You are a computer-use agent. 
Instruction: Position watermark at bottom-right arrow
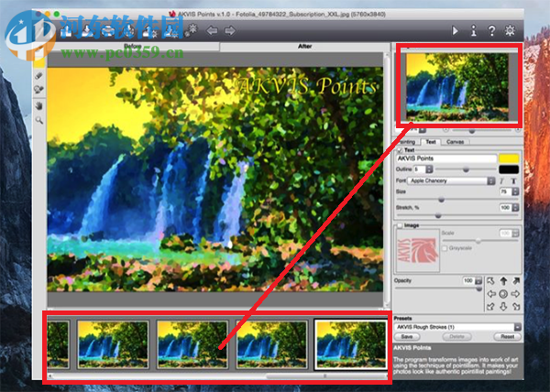click(515, 307)
